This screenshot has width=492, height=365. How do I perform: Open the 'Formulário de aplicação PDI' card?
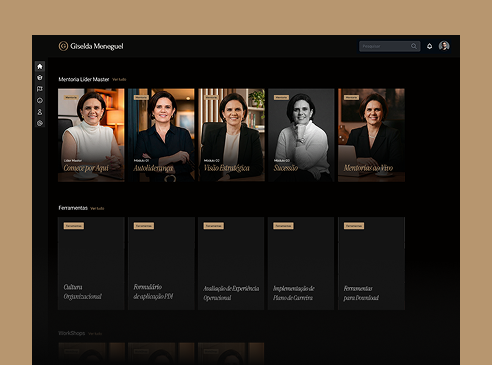tap(161, 264)
